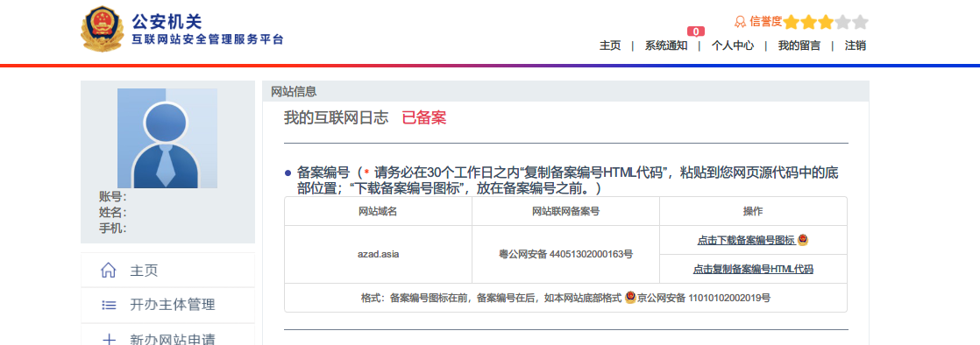
Task: Click the fifth gray reputation star
Action: pyautogui.click(x=861, y=23)
